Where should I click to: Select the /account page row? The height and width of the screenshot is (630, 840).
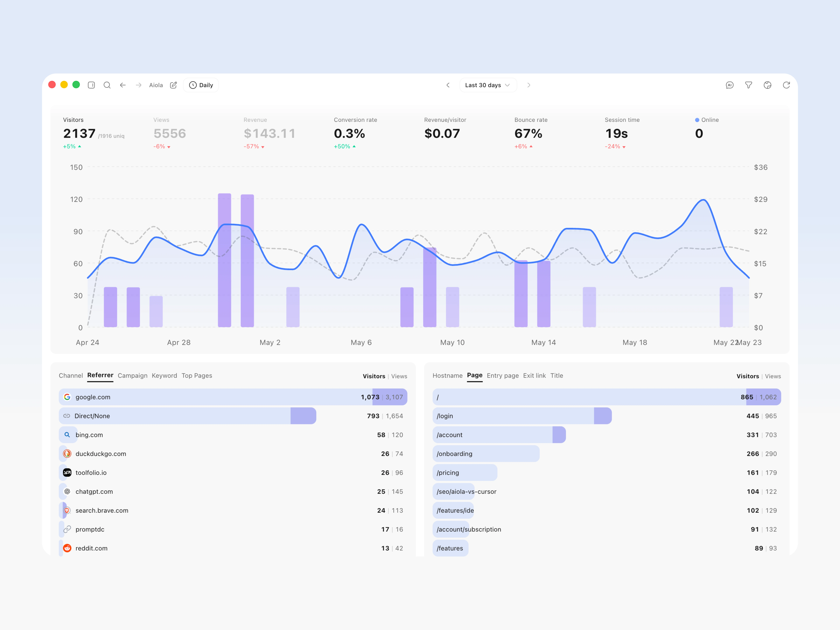click(x=607, y=435)
